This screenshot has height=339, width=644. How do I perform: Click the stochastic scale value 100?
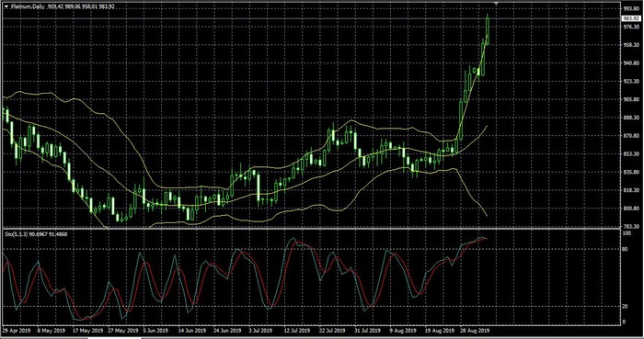(x=627, y=233)
